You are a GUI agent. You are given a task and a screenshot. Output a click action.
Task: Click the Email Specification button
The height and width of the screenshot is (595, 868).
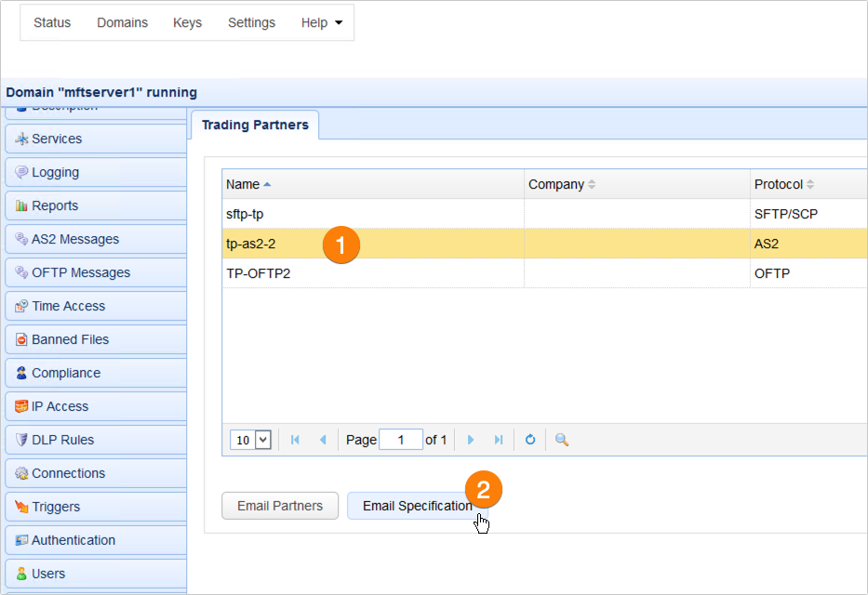(x=420, y=506)
